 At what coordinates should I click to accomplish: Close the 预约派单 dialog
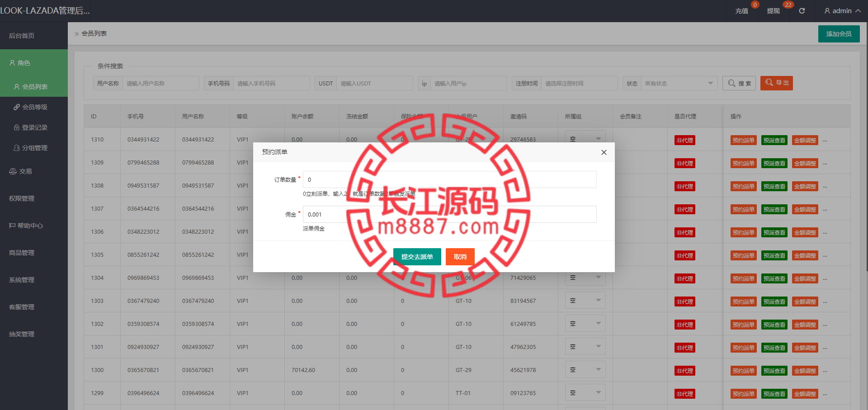click(x=604, y=152)
